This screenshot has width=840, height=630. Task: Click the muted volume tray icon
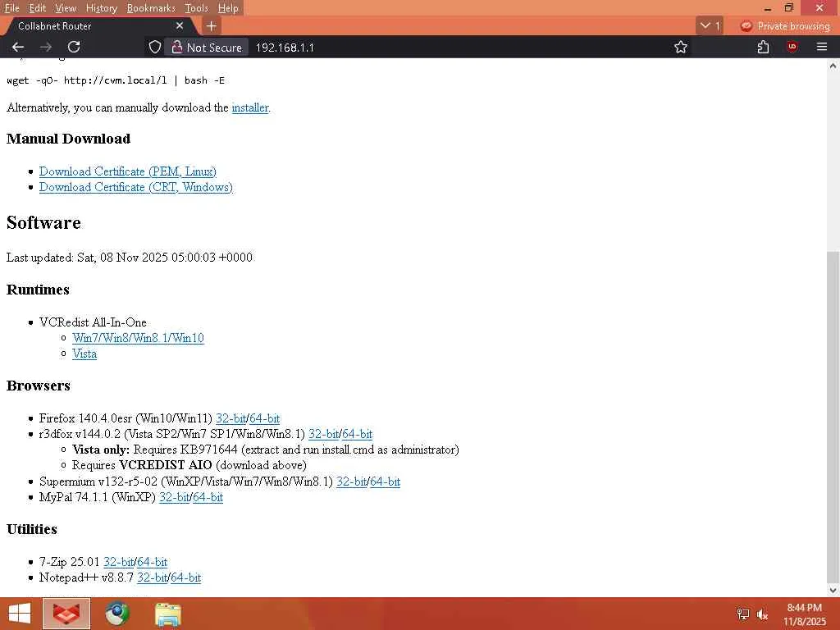coord(762,614)
